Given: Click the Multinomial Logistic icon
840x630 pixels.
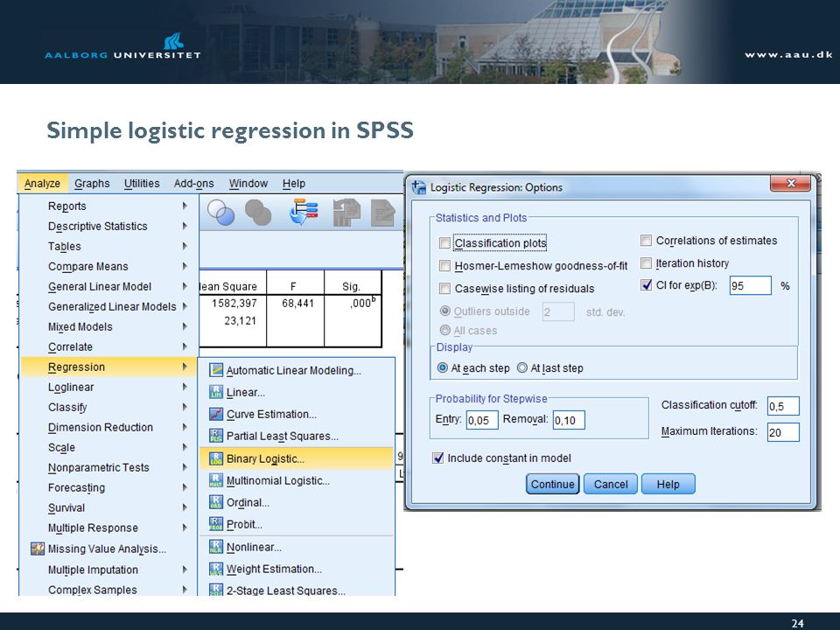Looking at the screenshot, I should pyautogui.click(x=216, y=480).
